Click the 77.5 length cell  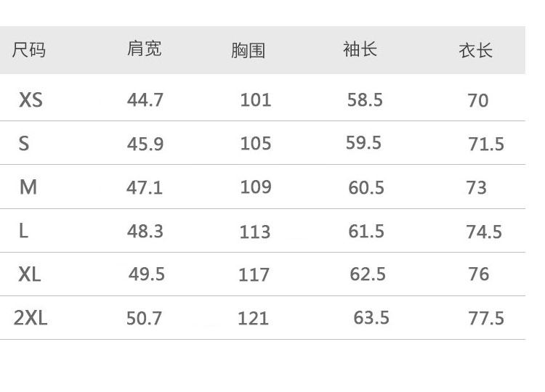[486, 318]
